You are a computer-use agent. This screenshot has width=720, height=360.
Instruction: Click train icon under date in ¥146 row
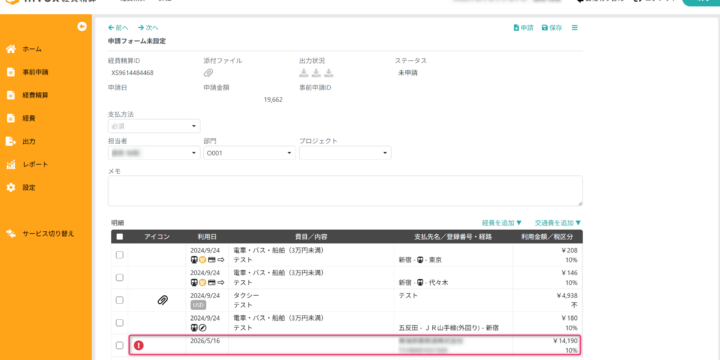(194, 282)
